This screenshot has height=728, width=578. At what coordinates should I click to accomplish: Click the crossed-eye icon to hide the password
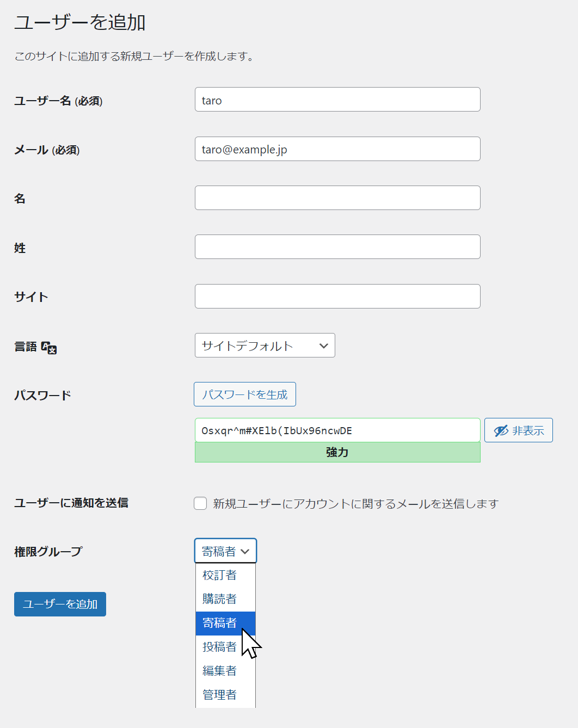point(501,430)
